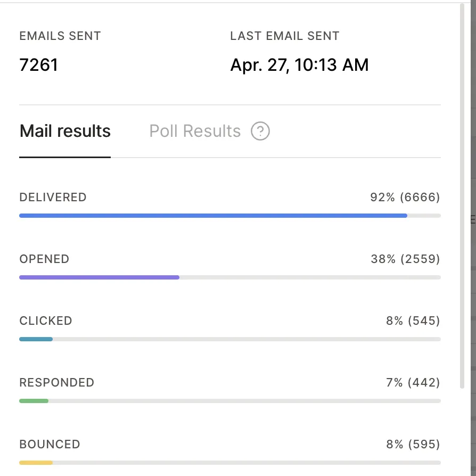Click the BOUNCED label
Image resolution: width=476 pixels, height=476 pixels.
tap(50, 445)
